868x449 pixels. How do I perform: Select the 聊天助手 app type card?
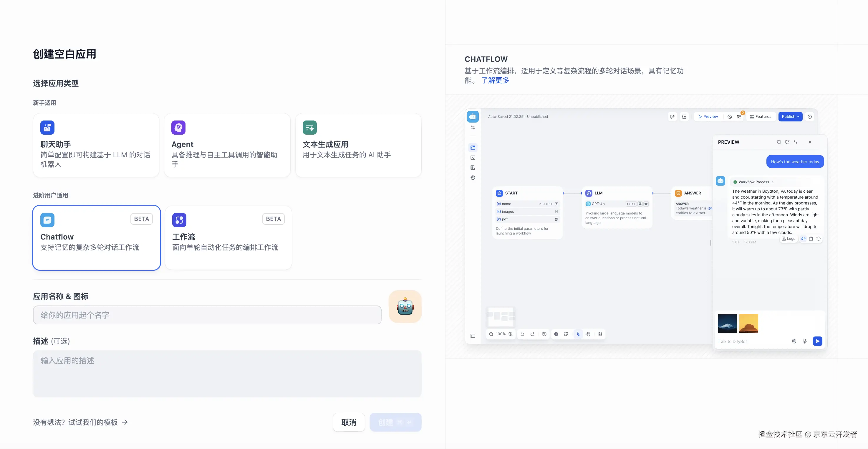point(96,145)
